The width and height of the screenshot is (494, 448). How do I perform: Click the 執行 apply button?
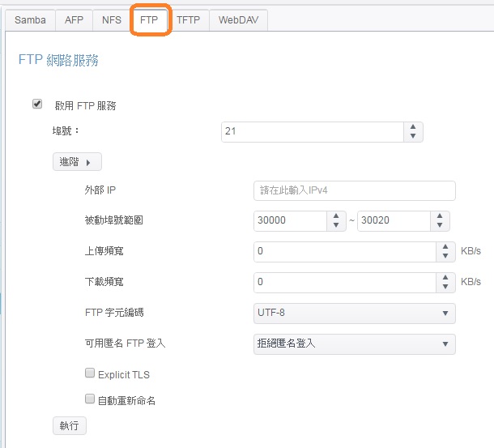click(70, 426)
